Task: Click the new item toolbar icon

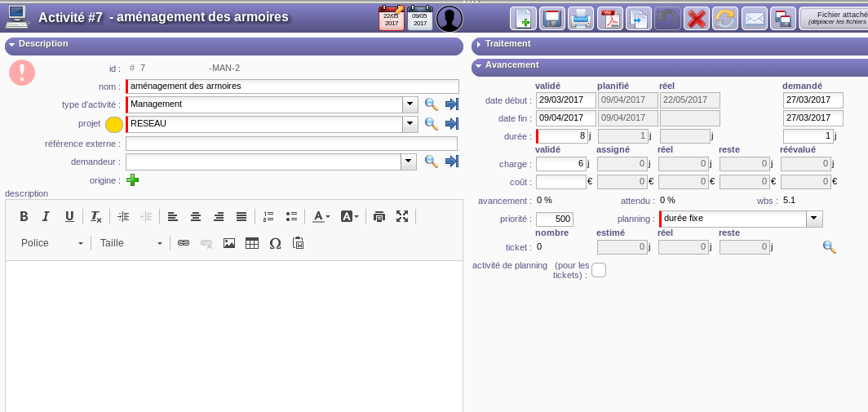Action: click(x=523, y=19)
